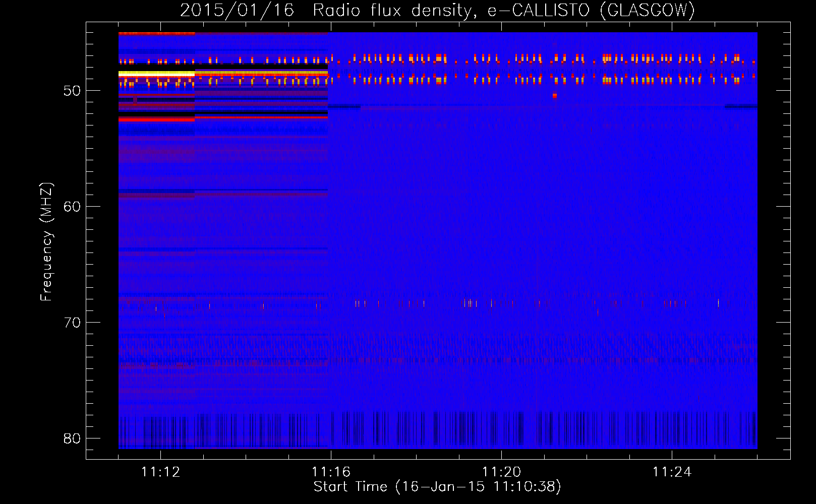The image size is (816, 504).
Task: Click the '11:20' time tick label
Action: (x=501, y=472)
